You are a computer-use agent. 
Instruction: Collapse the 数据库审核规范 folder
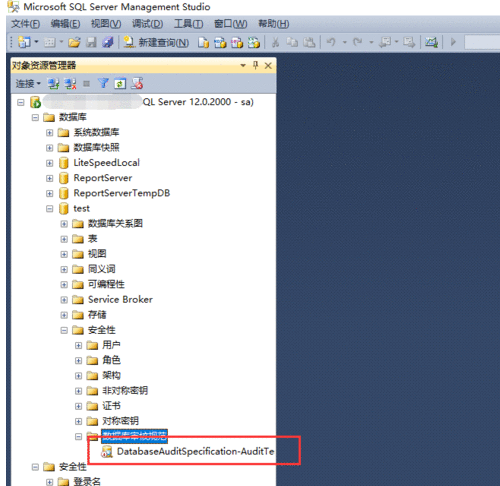click(78, 436)
